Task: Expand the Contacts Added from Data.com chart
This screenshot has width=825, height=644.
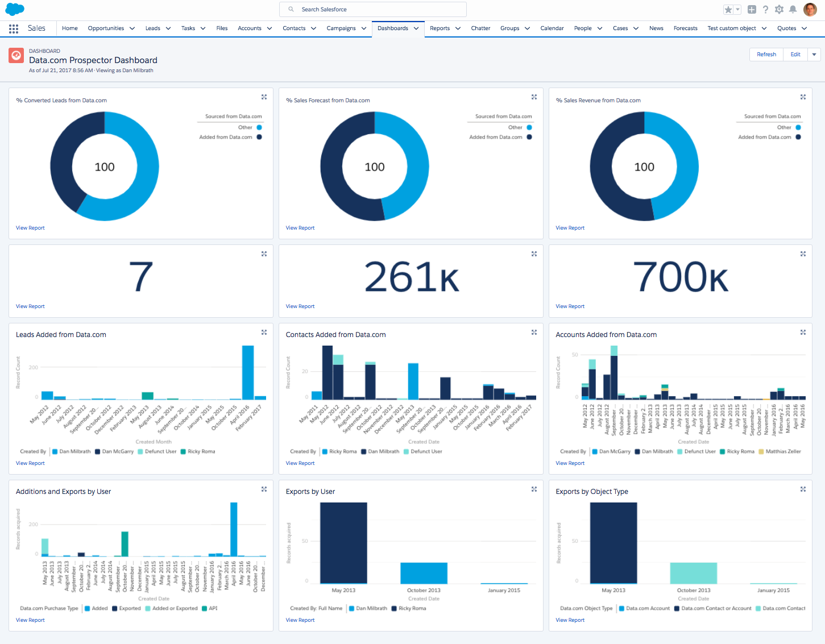Action: [x=534, y=333]
